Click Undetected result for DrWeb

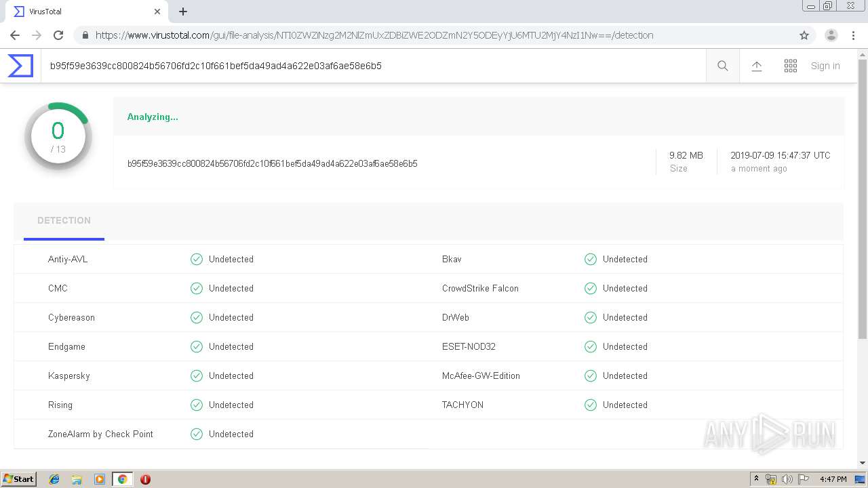(x=625, y=317)
